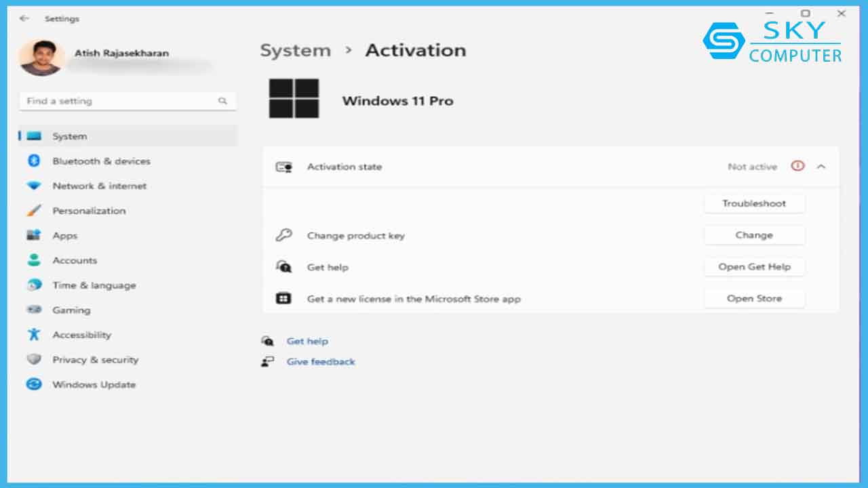
Task: Click the Get help row headset icon
Action: pos(283,266)
